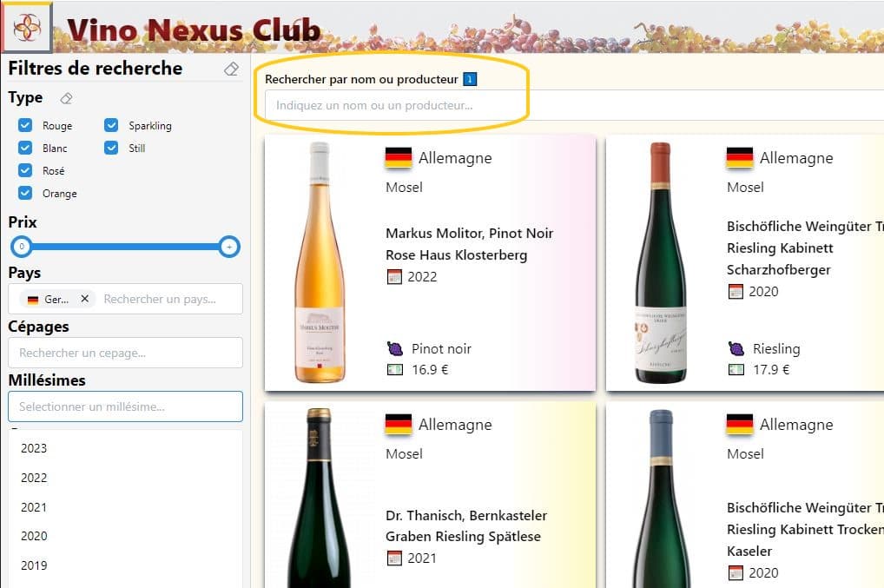884x588 pixels.
Task: Open the Scharzhofberger Riesling bottle image
Action: click(660, 262)
